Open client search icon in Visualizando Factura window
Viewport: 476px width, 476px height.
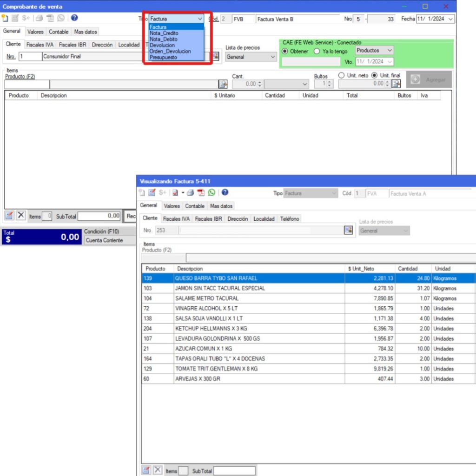click(x=349, y=230)
